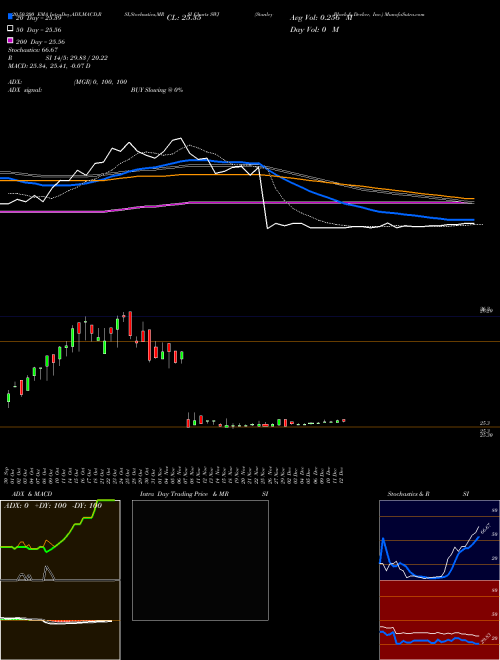500x660 pixels.
Task: Click the 'Day Vol: 0 M' text
Action: click(x=314, y=29)
